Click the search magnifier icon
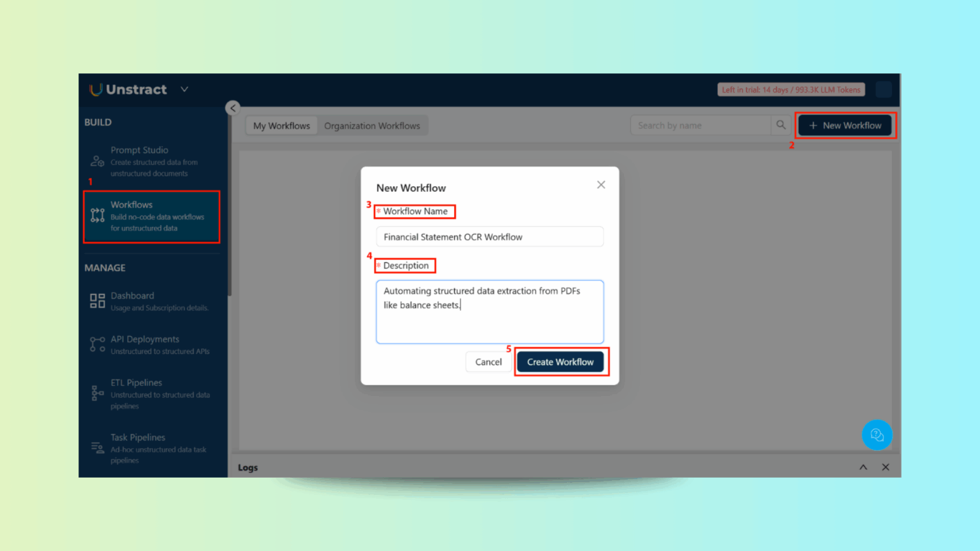Screen dimensions: 980x551 780,125
